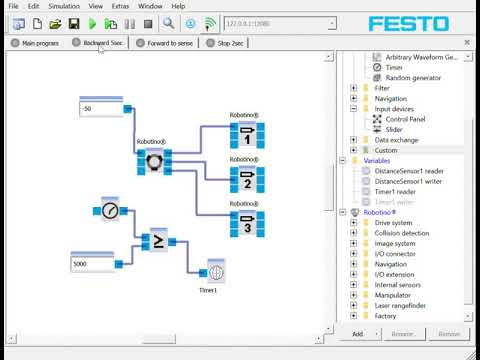Screen dimensions: 480x360
Task: Collapse the Input devices folder
Action: point(354,109)
